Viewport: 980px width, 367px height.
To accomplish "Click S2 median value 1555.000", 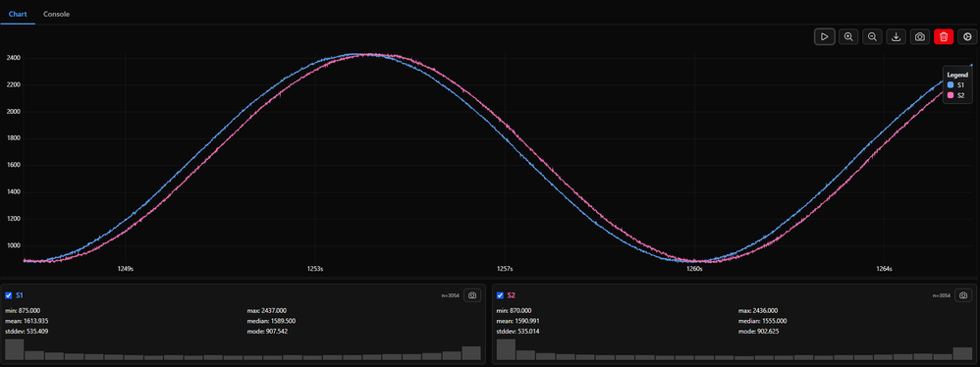I will 774,321.
